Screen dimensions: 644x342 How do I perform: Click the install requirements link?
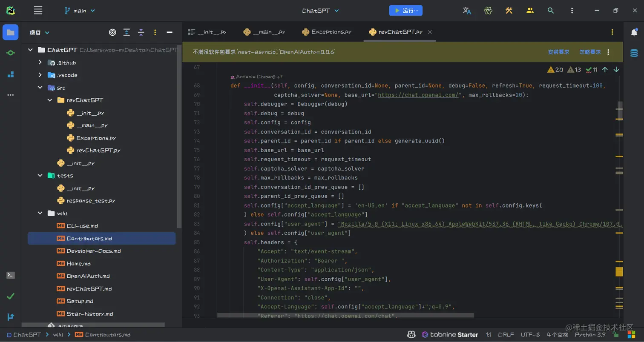558,52
